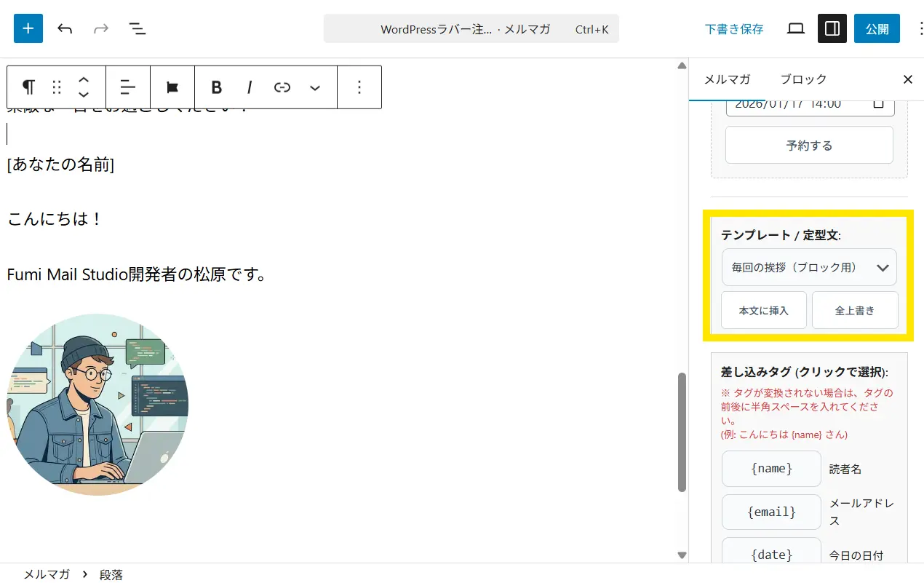924x583 pixels.
Task: Insert a link with the link icon
Action: pos(282,87)
